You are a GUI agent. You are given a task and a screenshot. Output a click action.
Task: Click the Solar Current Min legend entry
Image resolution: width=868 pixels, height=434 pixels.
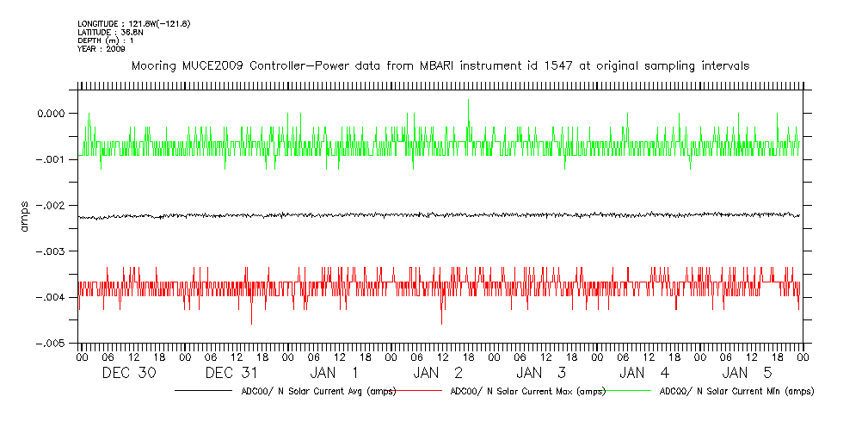(736, 391)
